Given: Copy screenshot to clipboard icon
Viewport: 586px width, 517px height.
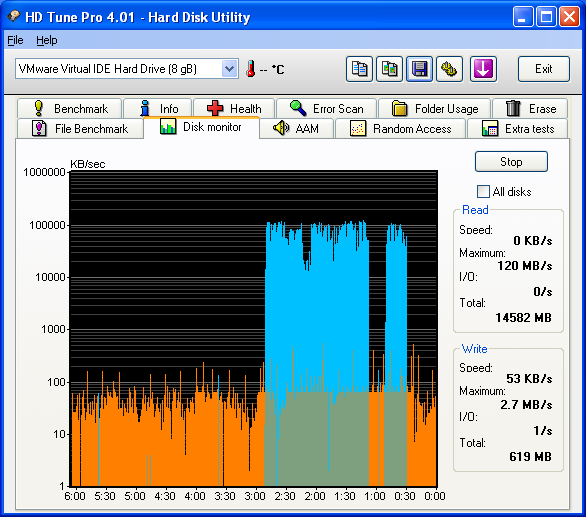Looking at the screenshot, I should coord(389,69).
